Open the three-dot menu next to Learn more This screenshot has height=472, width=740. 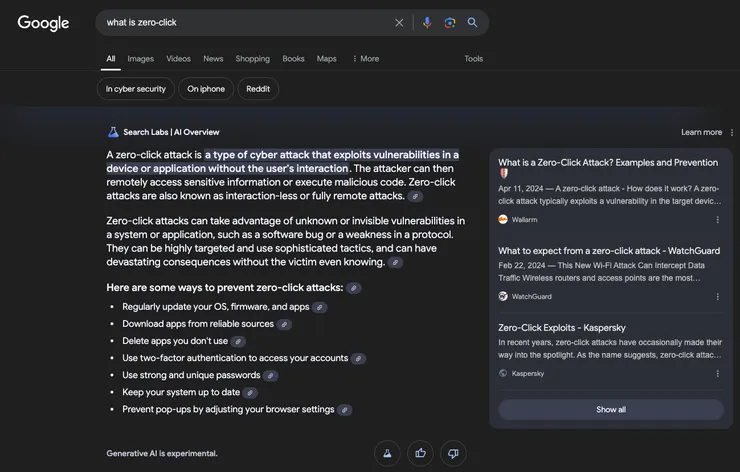(x=732, y=132)
